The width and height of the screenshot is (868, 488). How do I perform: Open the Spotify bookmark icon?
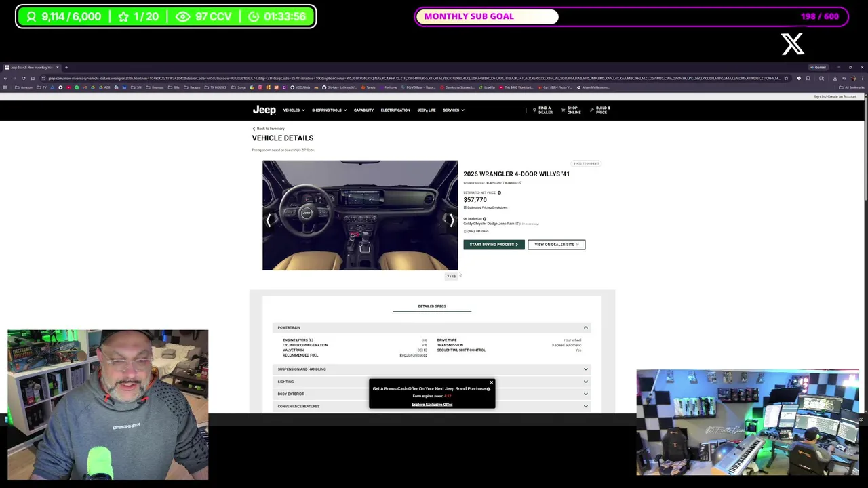pos(76,87)
